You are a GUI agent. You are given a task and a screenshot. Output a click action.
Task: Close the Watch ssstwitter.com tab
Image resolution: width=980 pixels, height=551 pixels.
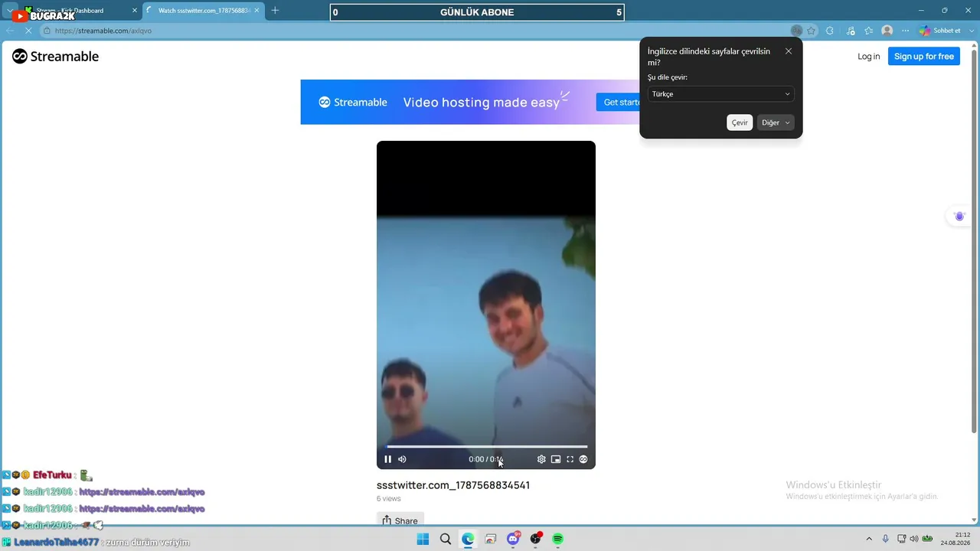257,11
